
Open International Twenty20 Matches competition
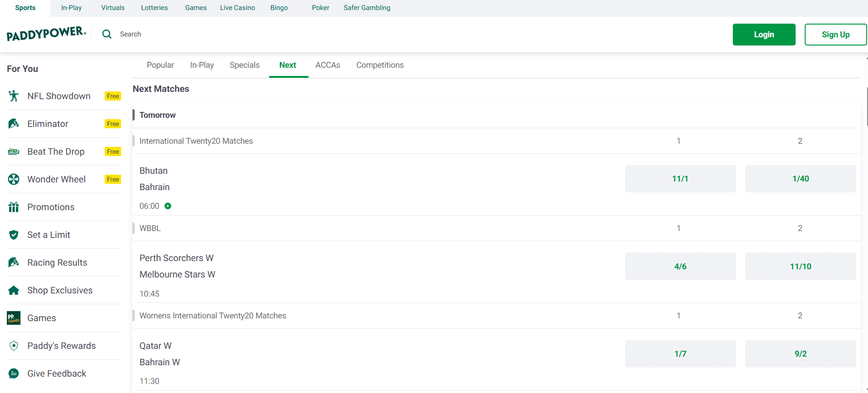point(196,141)
